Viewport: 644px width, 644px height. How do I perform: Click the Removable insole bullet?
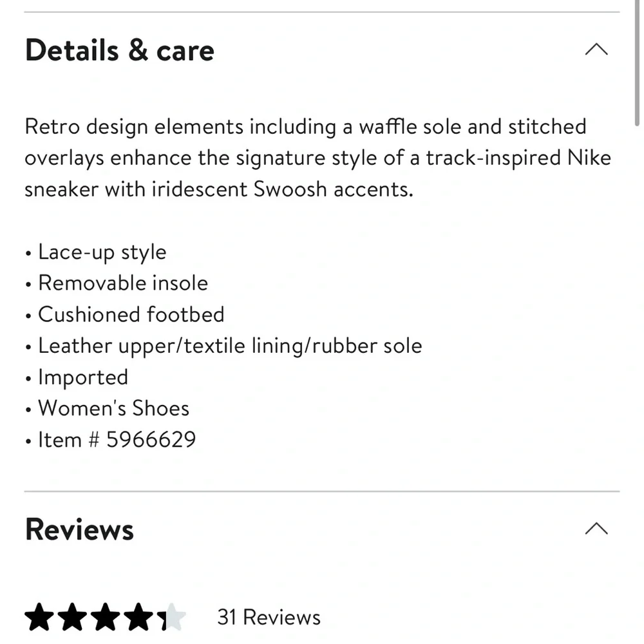[123, 283]
